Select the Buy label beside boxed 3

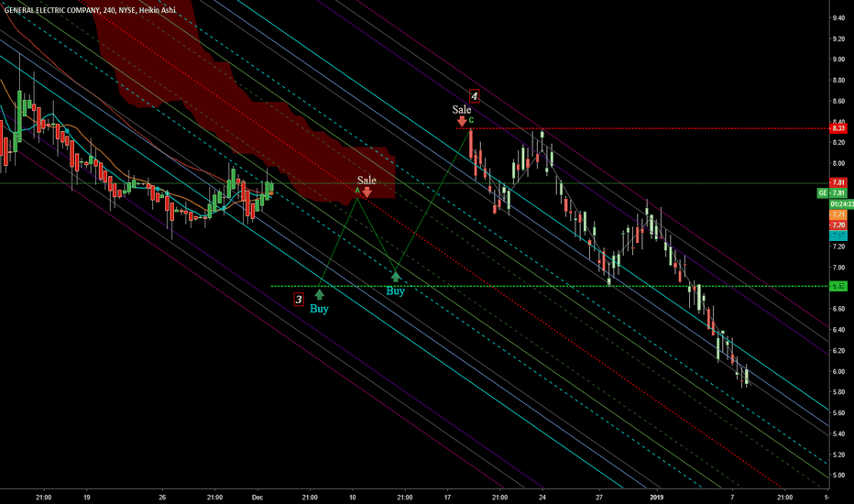319,309
